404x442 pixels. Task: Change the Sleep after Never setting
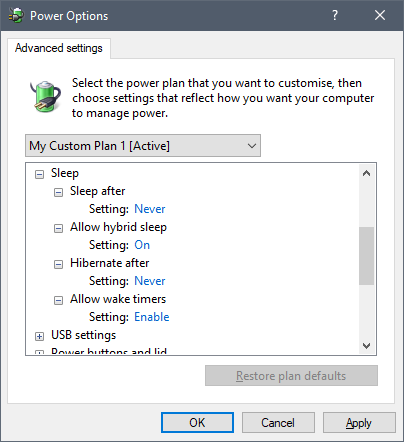(150, 209)
